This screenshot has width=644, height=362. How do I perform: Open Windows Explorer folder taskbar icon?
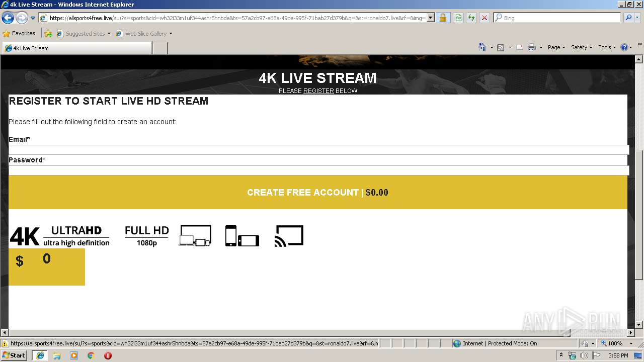[57, 355]
